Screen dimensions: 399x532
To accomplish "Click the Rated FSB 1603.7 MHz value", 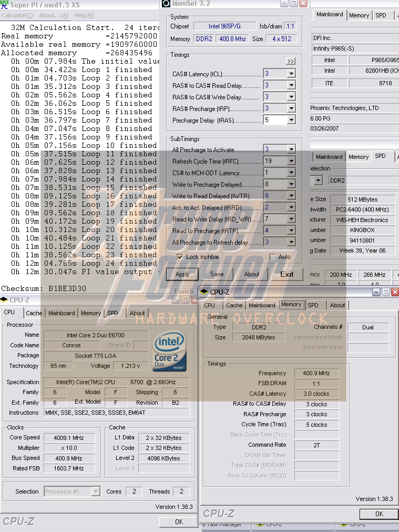I will pos(69,468).
